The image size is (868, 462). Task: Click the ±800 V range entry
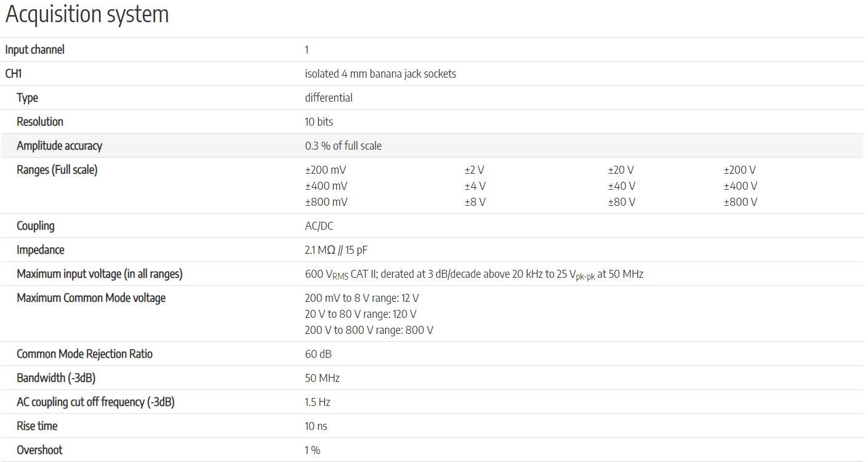pos(741,202)
